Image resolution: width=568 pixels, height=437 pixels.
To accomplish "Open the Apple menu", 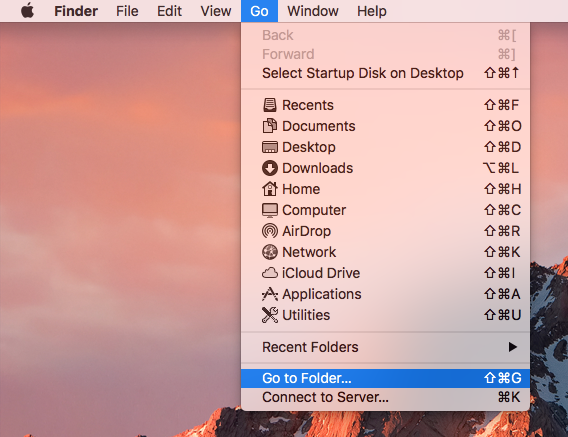I will [28, 11].
